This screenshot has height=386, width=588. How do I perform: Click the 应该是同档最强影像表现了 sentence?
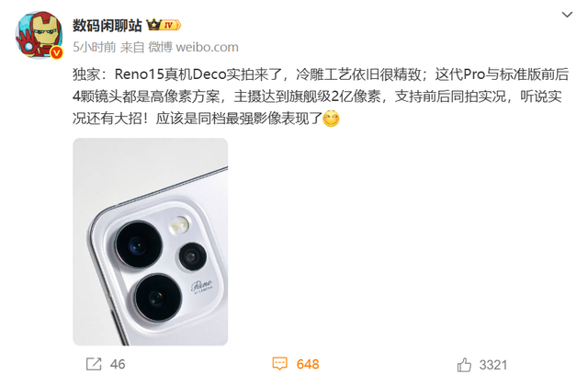point(239,119)
